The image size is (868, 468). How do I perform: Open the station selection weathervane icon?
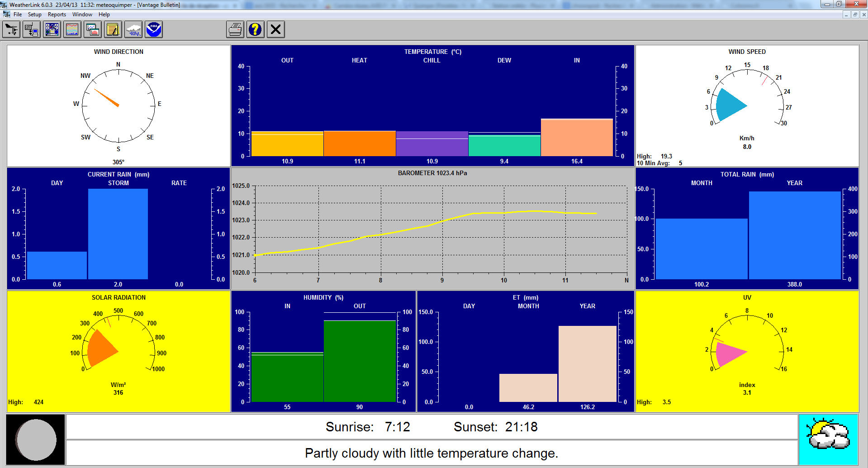tap(11, 30)
